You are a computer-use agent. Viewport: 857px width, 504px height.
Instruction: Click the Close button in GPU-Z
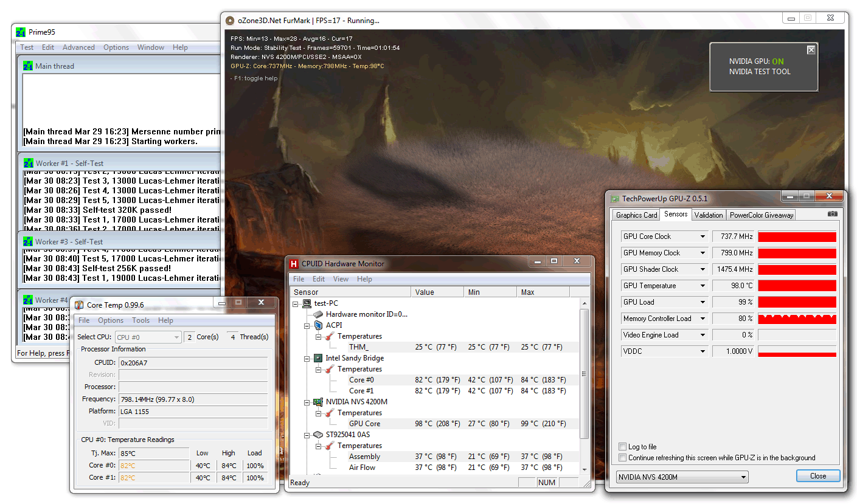[x=818, y=476]
